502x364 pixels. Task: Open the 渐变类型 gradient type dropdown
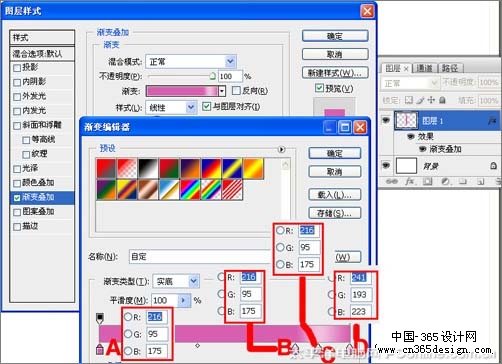click(x=176, y=281)
